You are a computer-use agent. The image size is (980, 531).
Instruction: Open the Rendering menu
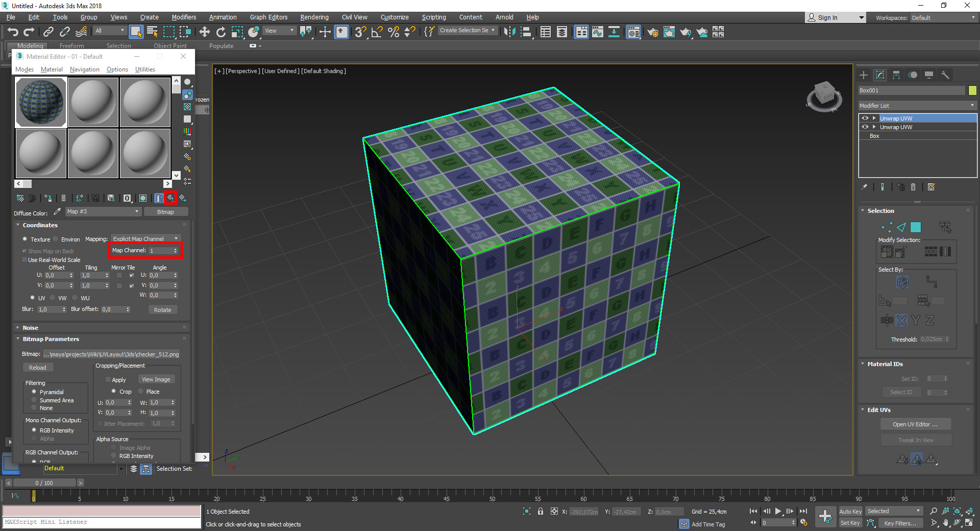pos(314,17)
